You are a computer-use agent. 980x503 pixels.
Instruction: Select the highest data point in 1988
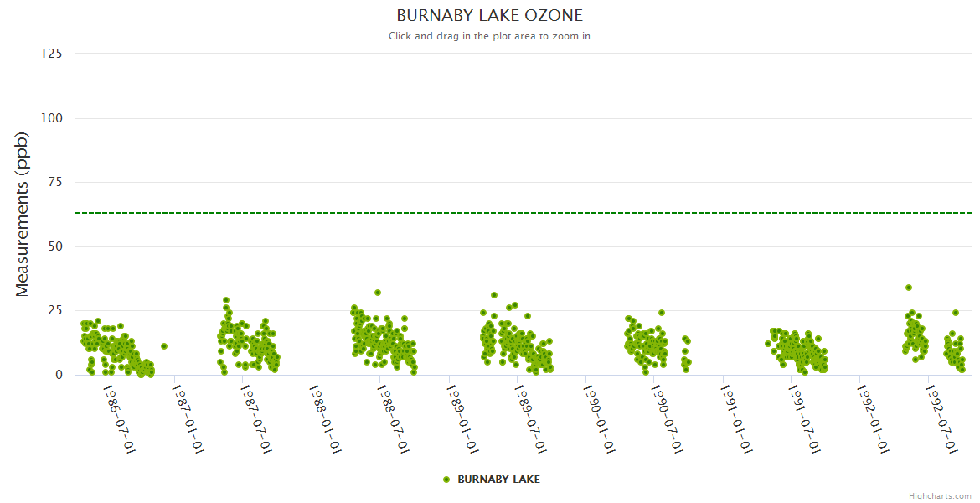pos(378,293)
